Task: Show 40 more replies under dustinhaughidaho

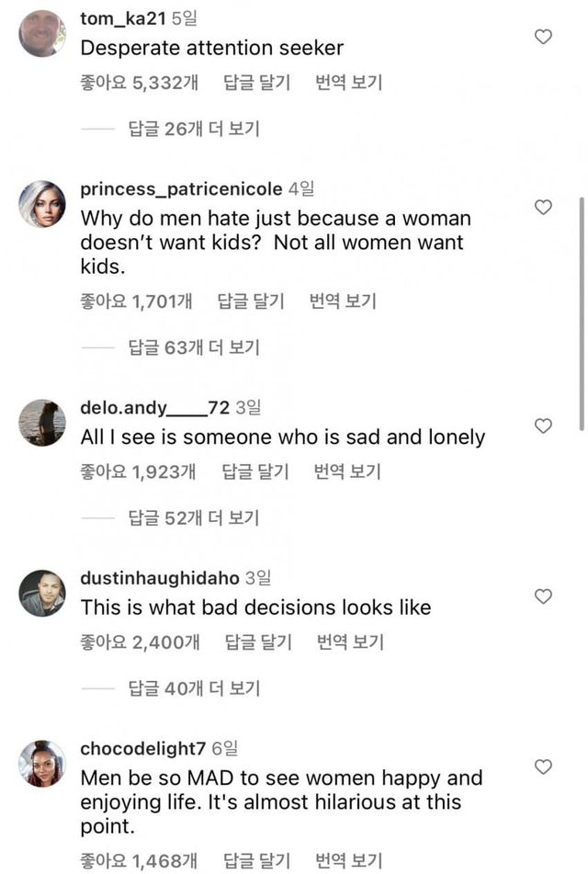Action: (194, 687)
